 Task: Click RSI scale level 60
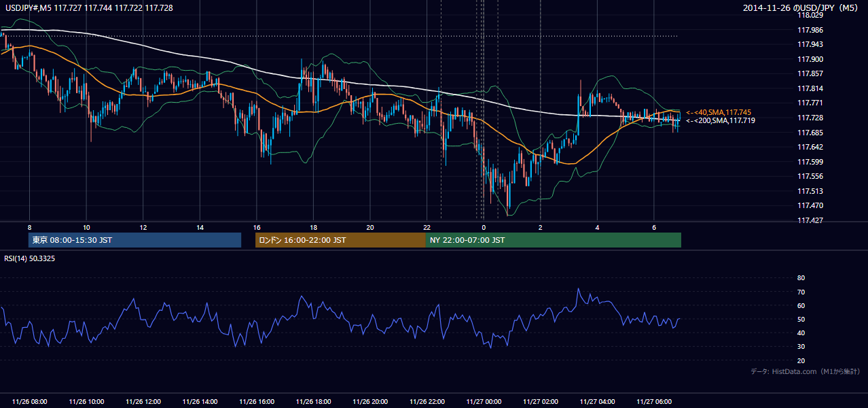coord(801,305)
